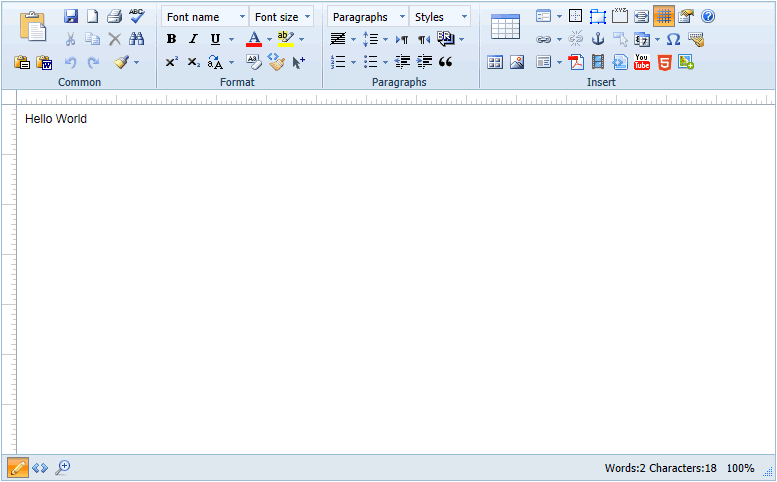Apply the red font color swatch
This screenshot has width=777, height=482.
[253, 39]
